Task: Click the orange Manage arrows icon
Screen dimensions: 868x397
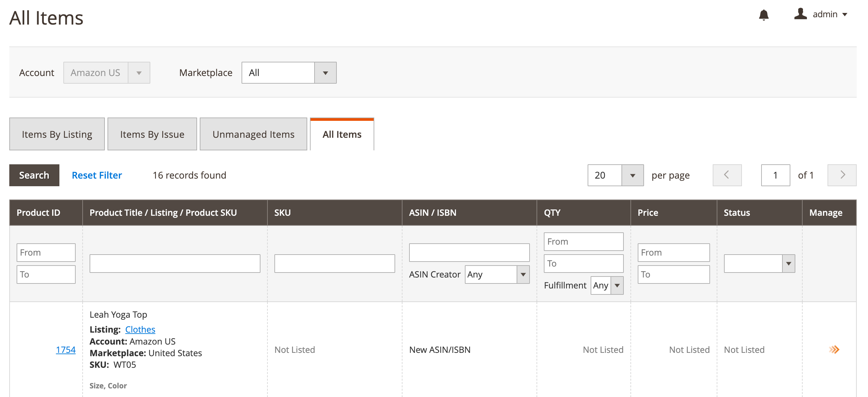Action: point(833,350)
